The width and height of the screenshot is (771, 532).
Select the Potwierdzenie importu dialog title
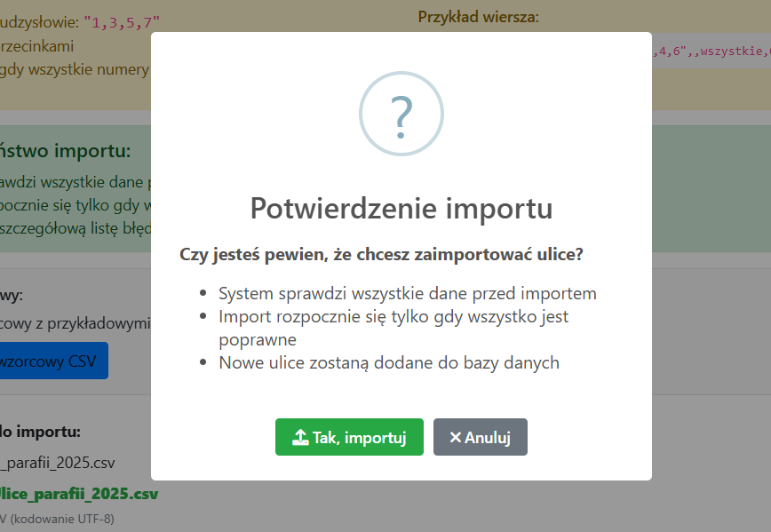point(401,209)
